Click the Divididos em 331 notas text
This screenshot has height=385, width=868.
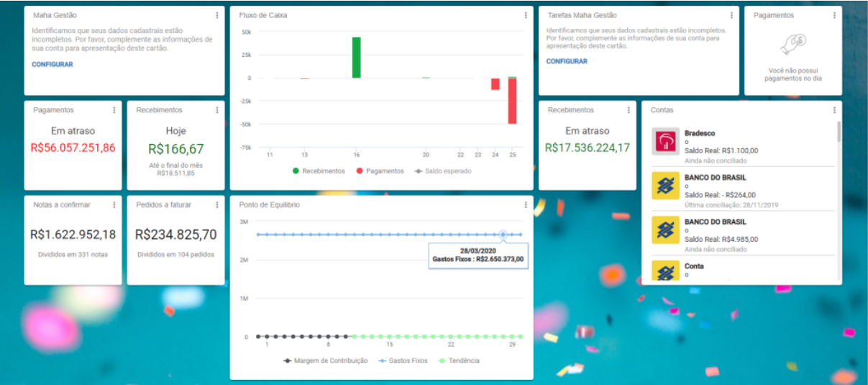tap(73, 255)
